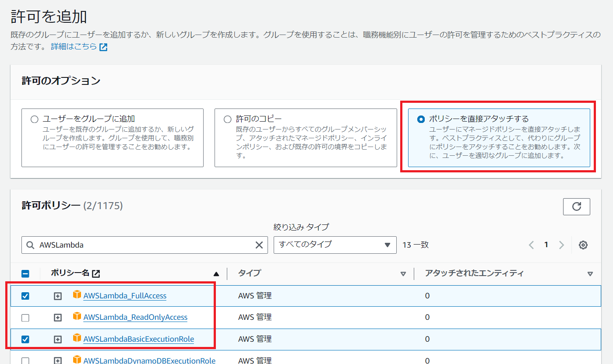This screenshot has width=613, height=364.
Task: Open the すべてのタイプ filter dropdown
Action: (x=335, y=245)
